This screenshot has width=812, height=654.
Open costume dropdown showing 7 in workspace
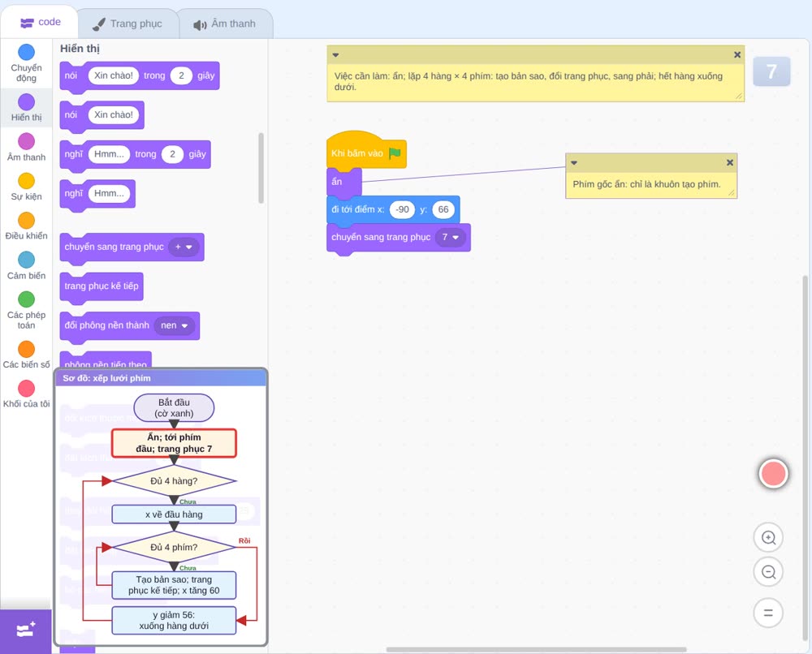tap(450, 238)
